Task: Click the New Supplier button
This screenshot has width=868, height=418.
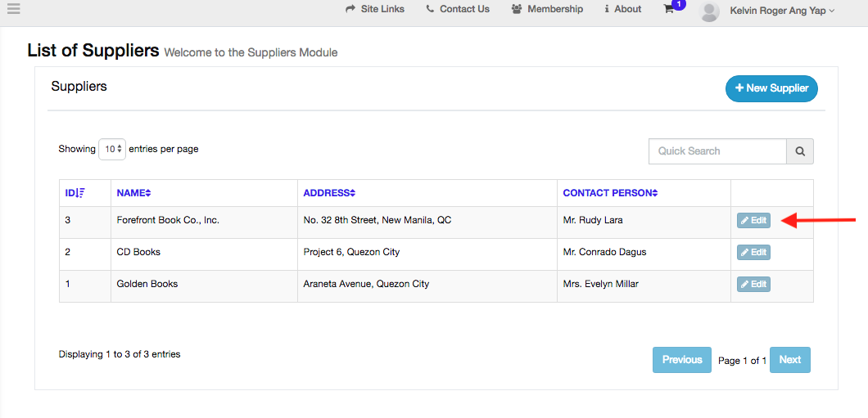Action: (x=771, y=88)
